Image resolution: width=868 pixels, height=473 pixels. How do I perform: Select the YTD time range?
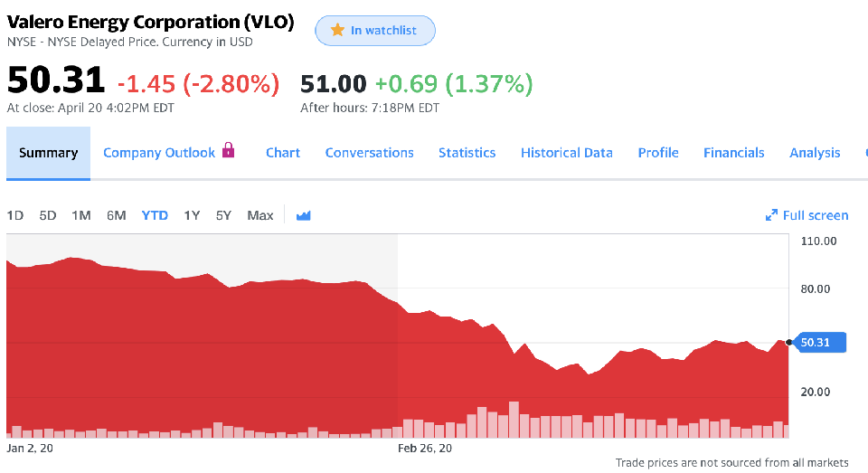click(155, 215)
